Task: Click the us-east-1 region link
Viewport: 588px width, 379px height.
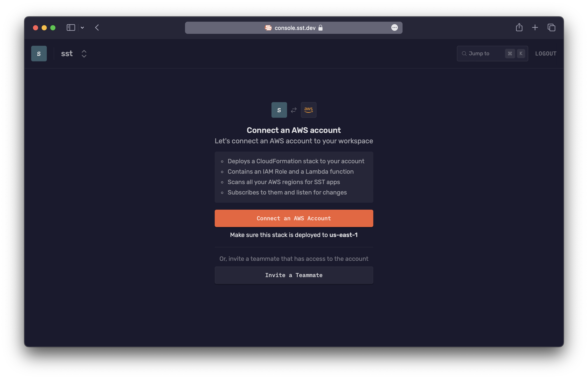Action: point(343,235)
